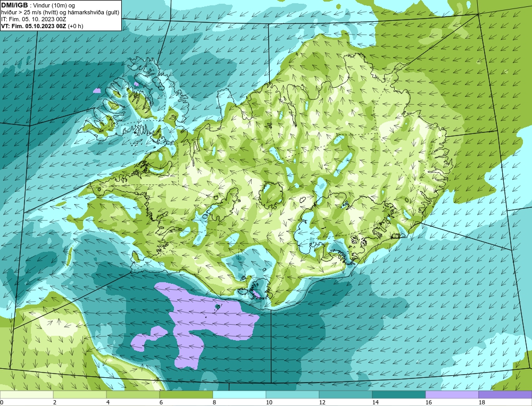Click the legend scale label 6
Viewport: 532px width, 406px height.
162,402
